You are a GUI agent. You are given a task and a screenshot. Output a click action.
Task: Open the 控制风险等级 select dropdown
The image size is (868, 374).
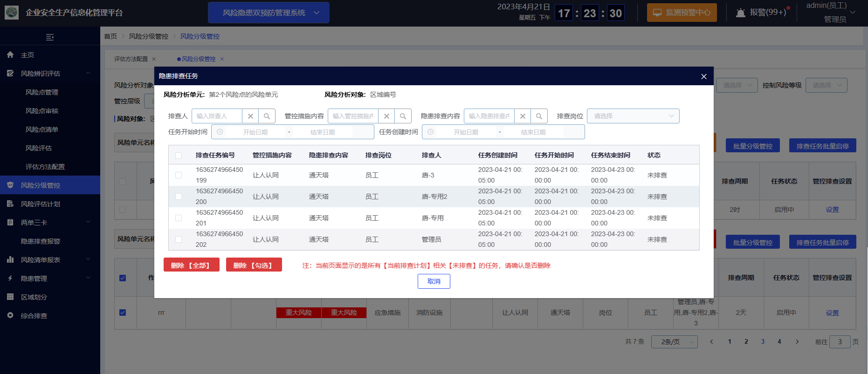(x=827, y=85)
